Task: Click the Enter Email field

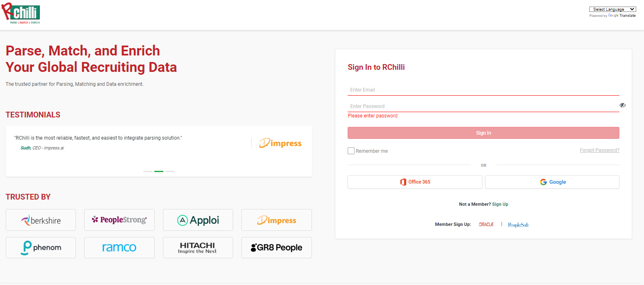Action: 483,90
